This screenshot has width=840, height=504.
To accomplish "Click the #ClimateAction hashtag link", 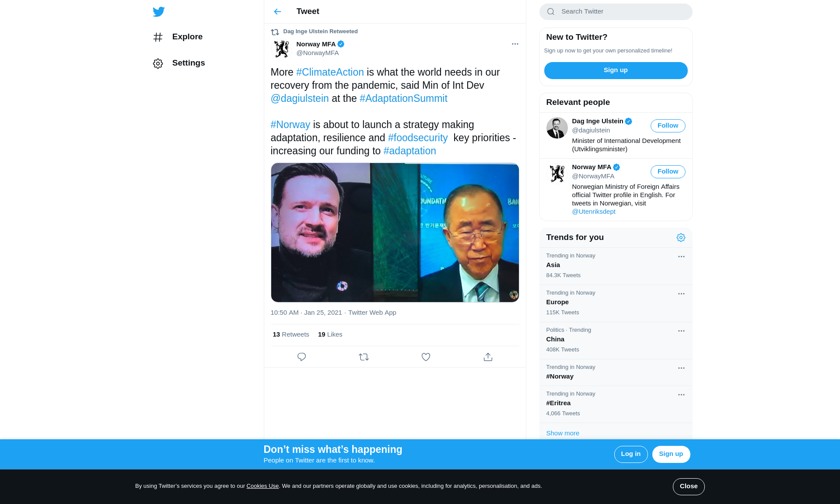I will (330, 73).
